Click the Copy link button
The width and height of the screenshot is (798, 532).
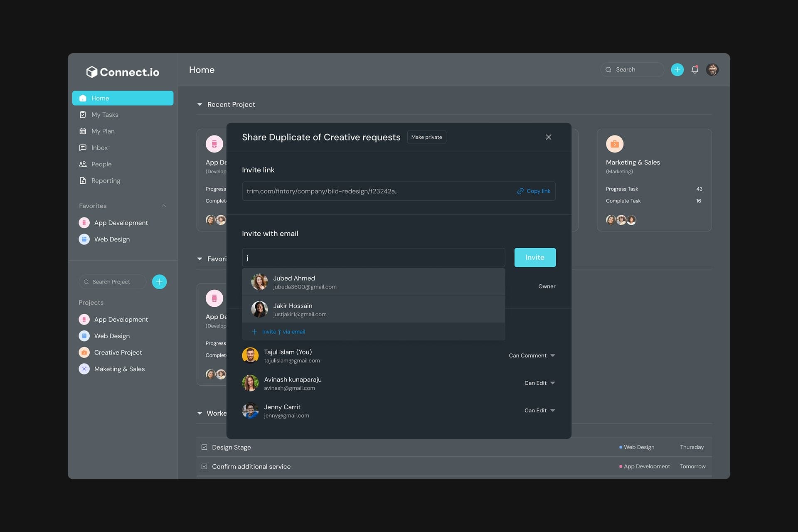point(534,191)
